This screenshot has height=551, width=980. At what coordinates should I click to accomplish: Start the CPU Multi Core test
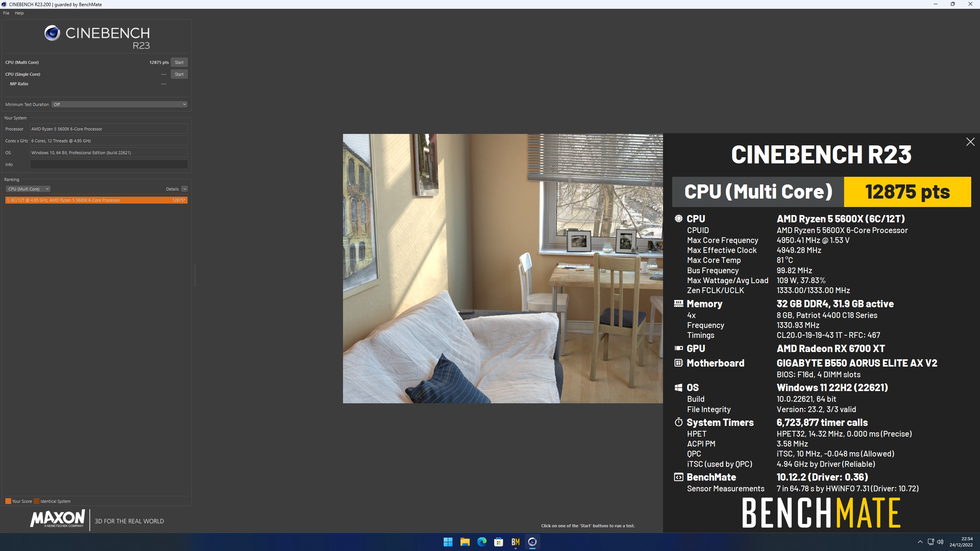click(x=179, y=62)
